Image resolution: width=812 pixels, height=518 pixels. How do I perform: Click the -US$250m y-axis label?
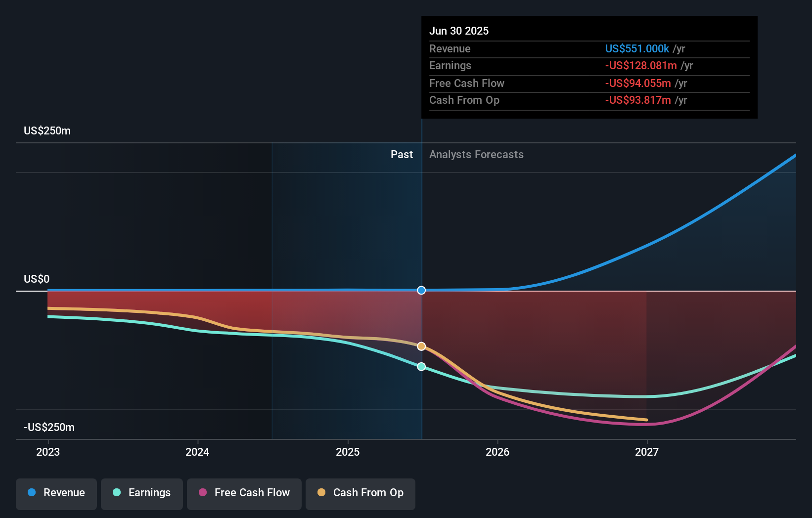49,428
